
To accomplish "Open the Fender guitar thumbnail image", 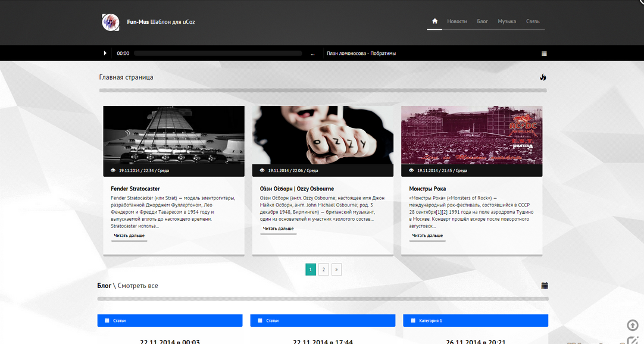I will pos(174,135).
